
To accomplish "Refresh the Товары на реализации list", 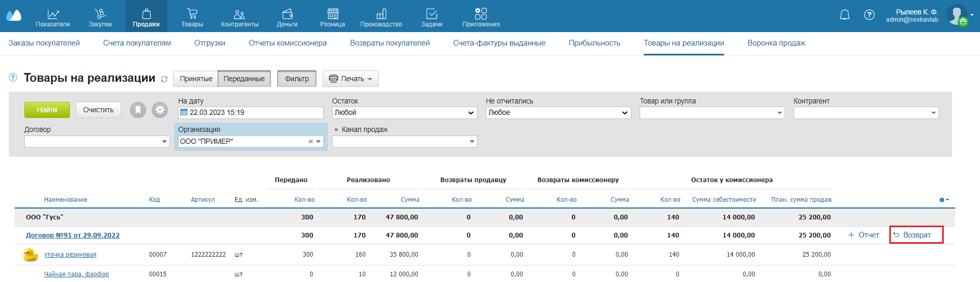I will (164, 79).
